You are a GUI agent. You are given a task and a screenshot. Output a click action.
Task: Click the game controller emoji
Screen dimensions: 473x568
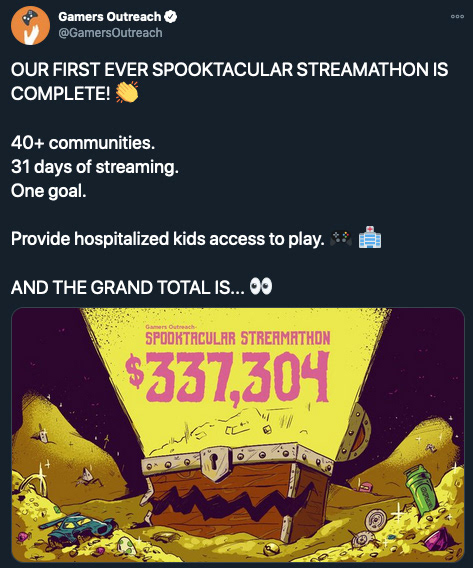click(x=341, y=239)
